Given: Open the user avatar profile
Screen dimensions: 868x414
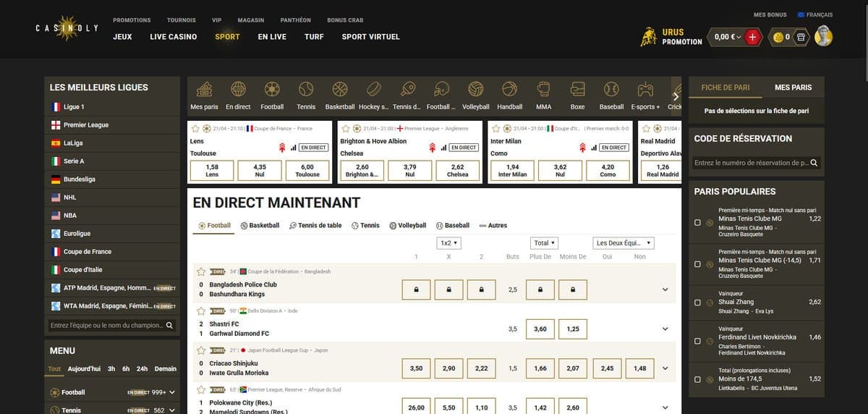Looking at the screenshot, I should (x=823, y=36).
